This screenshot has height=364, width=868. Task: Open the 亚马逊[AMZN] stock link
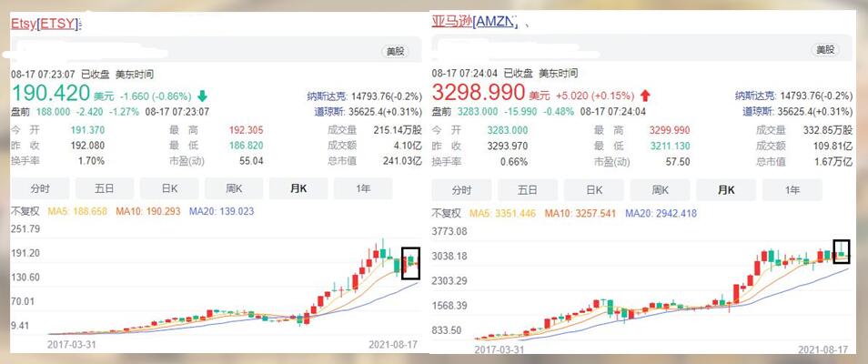tap(474, 22)
